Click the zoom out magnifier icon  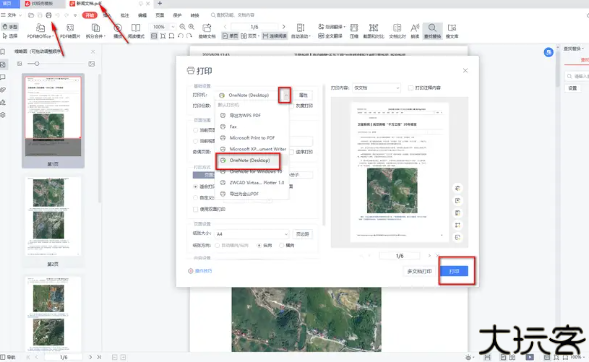[182, 27]
